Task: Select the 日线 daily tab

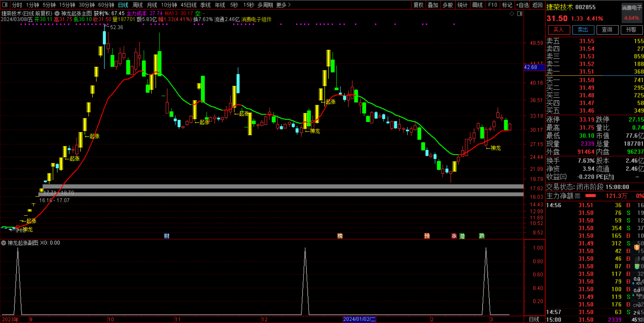Action: tap(123, 5)
